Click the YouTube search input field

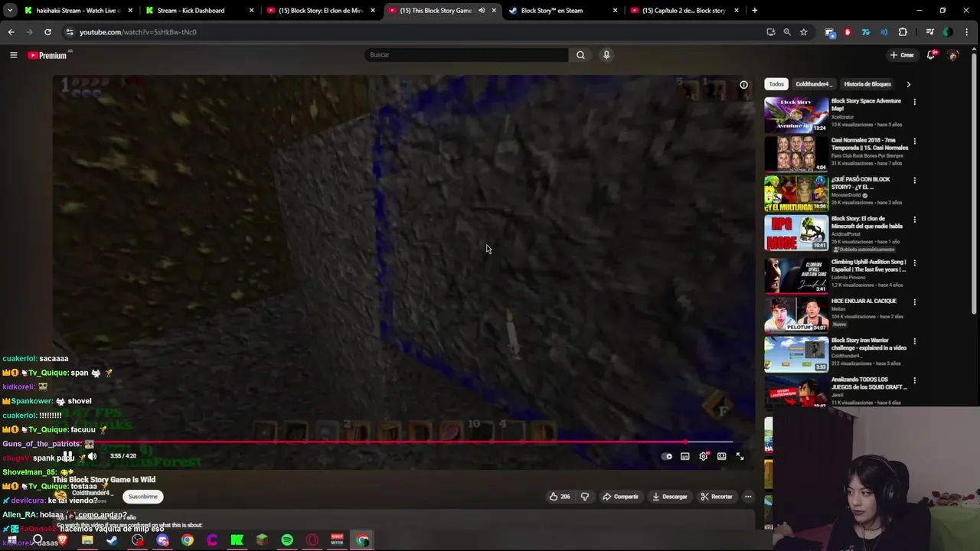coord(466,55)
